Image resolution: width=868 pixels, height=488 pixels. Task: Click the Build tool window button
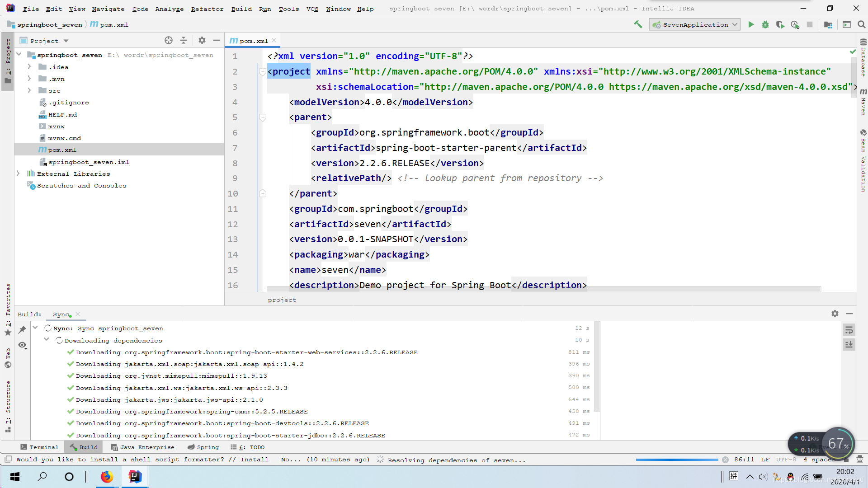pyautogui.click(x=84, y=447)
